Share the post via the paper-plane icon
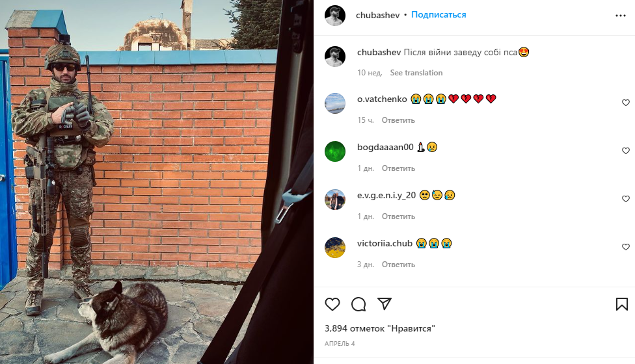The height and width of the screenshot is (364, 635). [x=385, y=304]
